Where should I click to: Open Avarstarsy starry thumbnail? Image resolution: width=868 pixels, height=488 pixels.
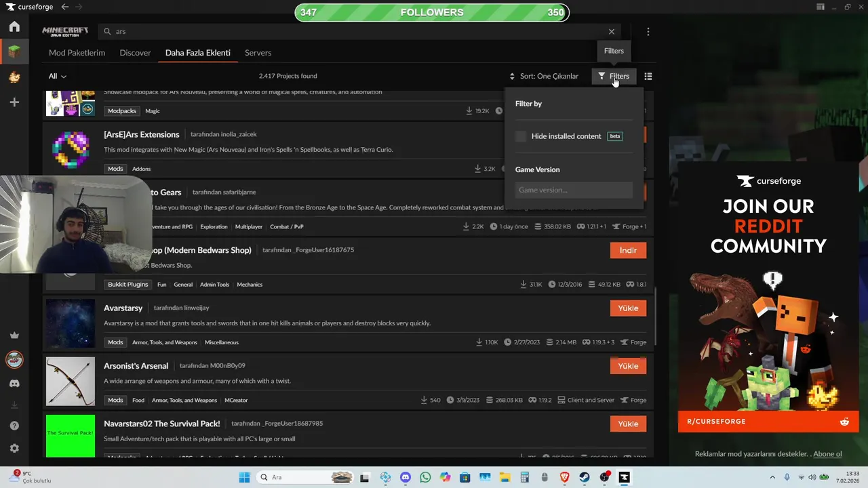pos(71,324)
